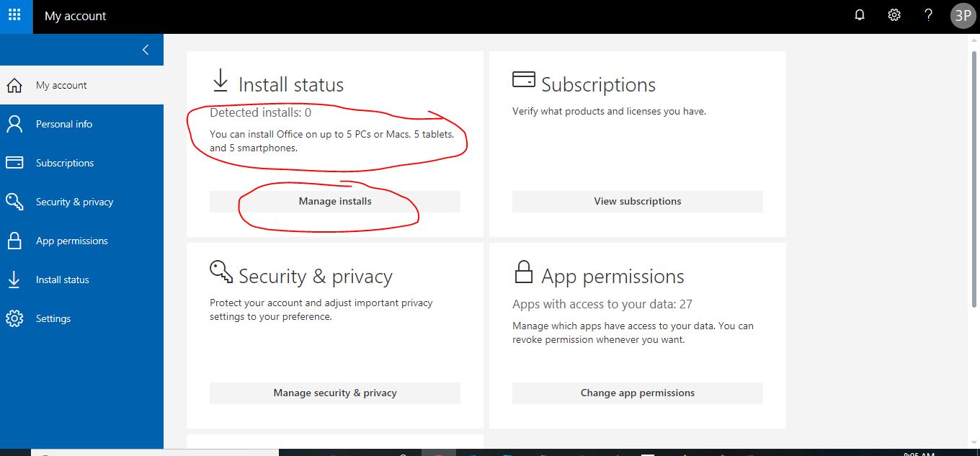The image size is (980, 456).
Task: Click the scrollbar down arrow
Action: pyautogui.click(x=974, y=442)
